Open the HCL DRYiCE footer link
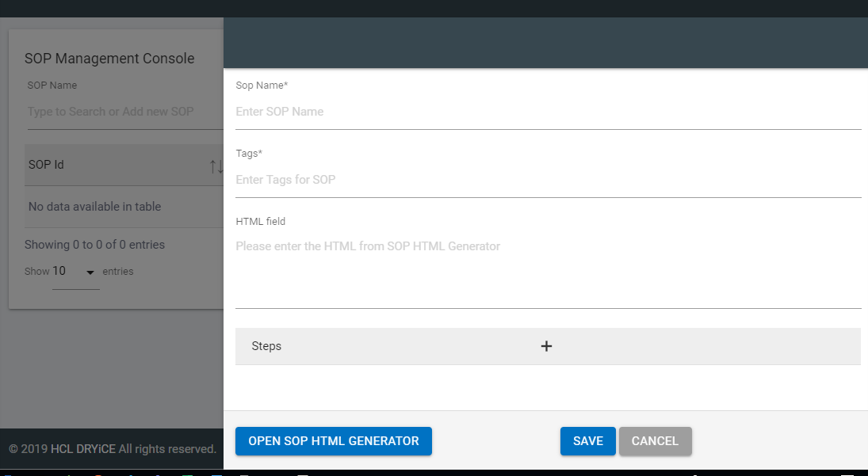Image resolution: width=868 pixels, height=476 pixels. point(83,449)
